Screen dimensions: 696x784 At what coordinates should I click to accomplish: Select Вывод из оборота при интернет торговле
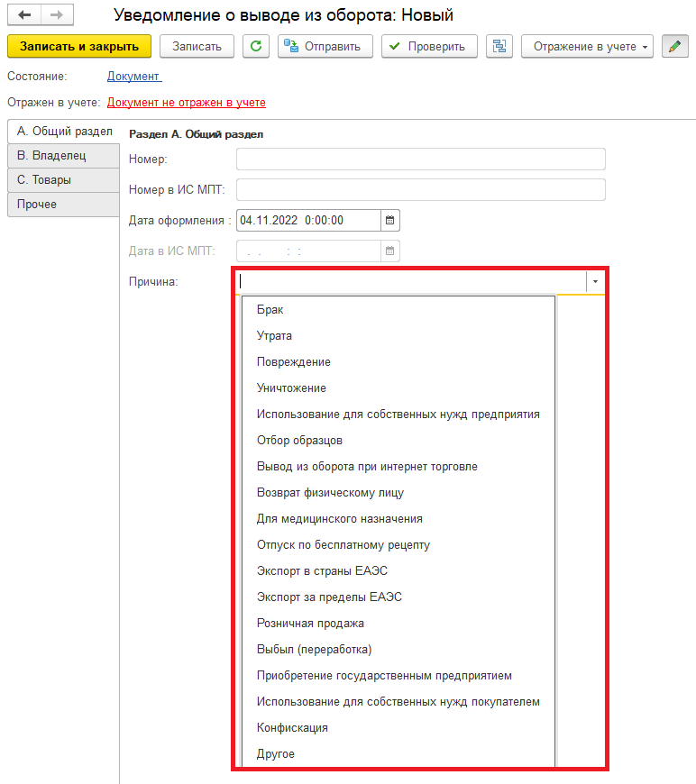pyautogui.click(x=398, y=467)
